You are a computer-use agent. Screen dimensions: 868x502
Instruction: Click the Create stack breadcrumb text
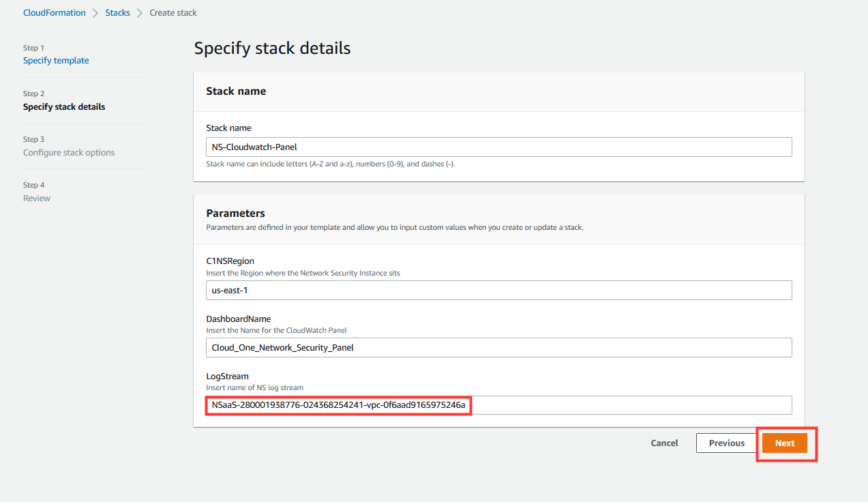click(x=173, y=13)
